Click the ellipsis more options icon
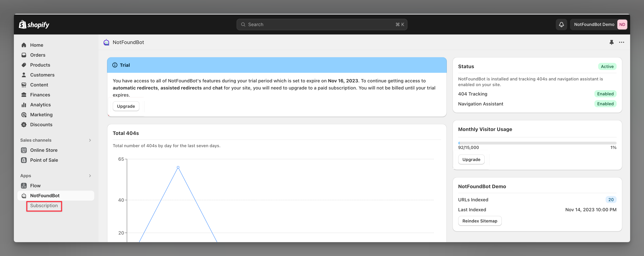This screenshot has width=644, height=256. click(x=621, y=42)
